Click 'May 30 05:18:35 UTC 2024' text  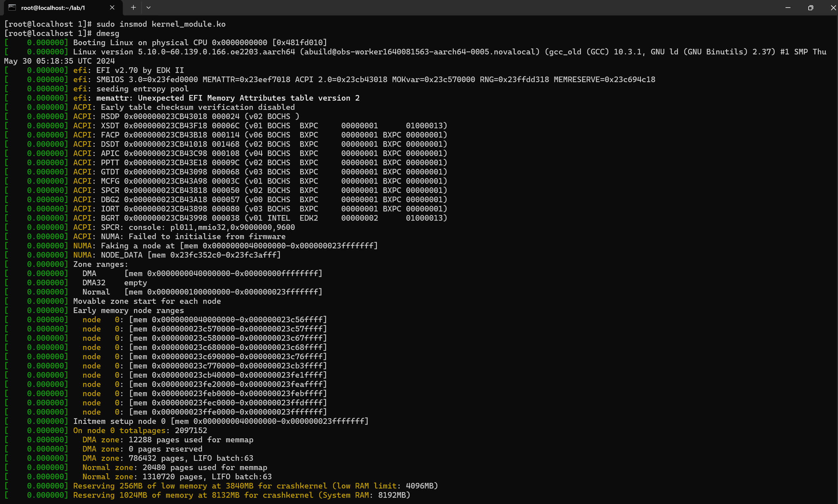pos(59,61)
